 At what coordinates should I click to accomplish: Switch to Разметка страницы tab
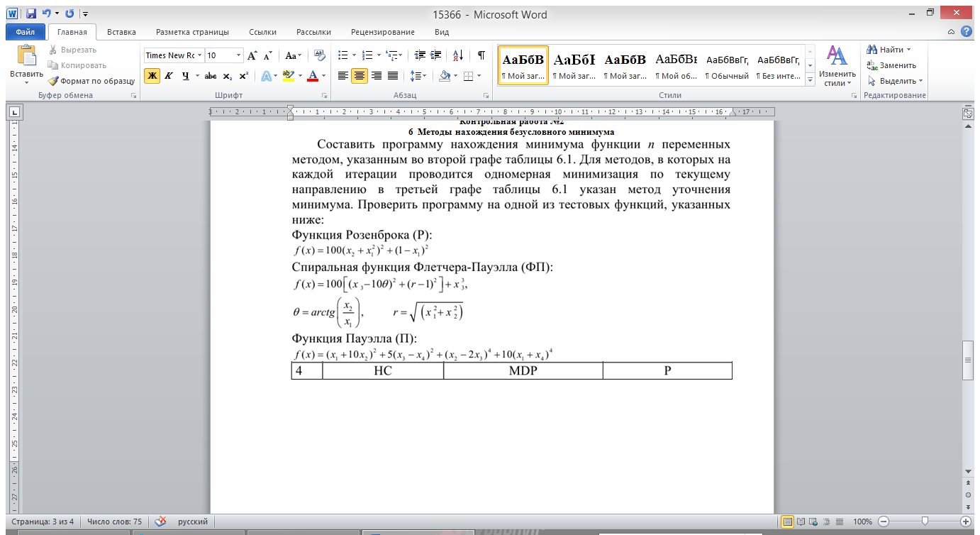(x=192, y=32)
